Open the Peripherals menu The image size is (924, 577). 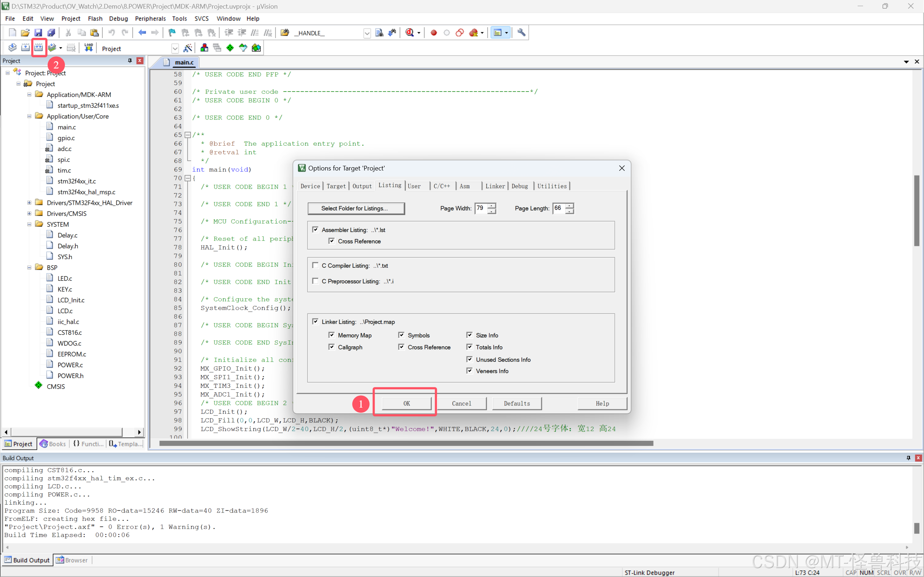[150, 18]
